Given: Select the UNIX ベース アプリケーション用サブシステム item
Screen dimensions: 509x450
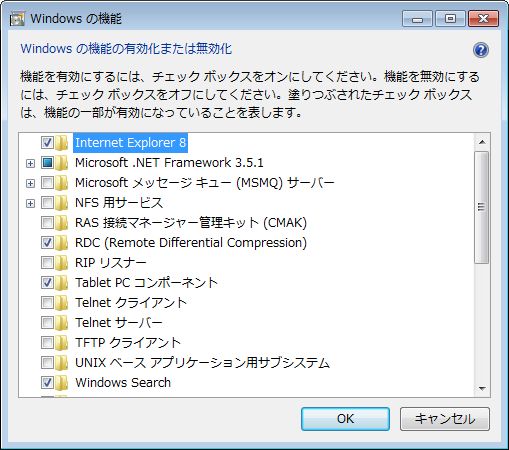Looking at the screenshot, I should click(203, 363).
